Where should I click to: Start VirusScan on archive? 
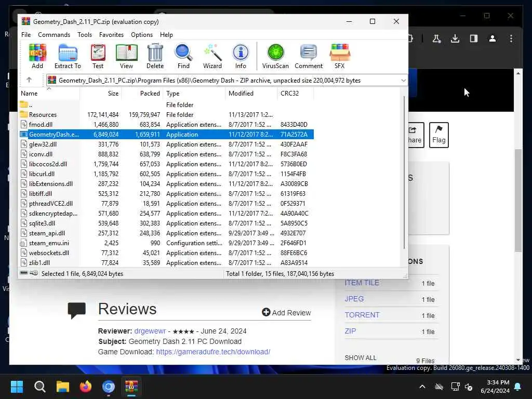click(275, 56)
